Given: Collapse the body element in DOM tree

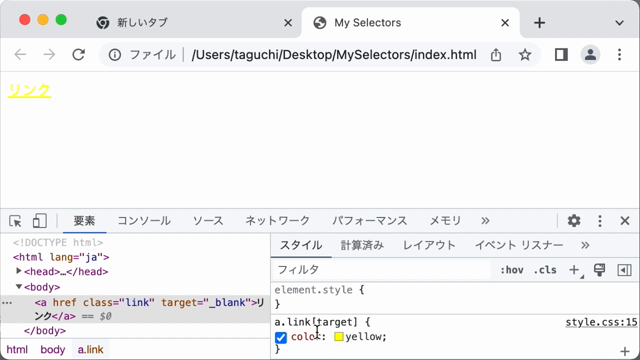Looking at the screenshot, I should coord(19,287).
